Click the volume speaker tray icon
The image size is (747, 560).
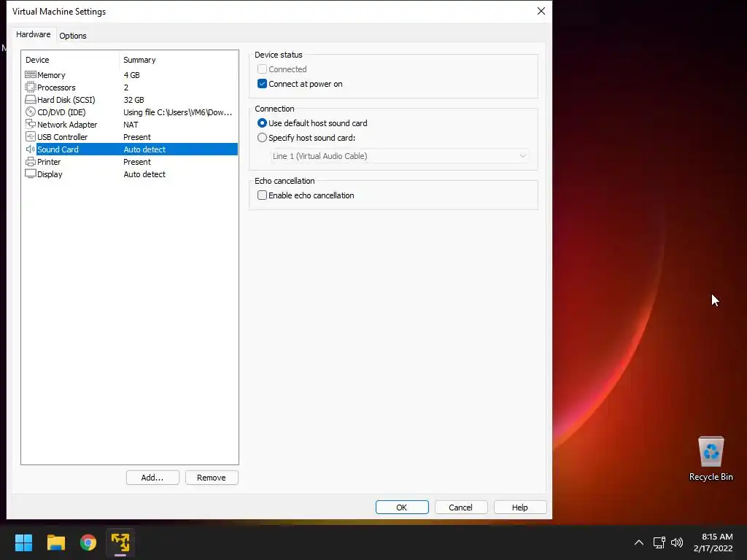coord(676,542)
